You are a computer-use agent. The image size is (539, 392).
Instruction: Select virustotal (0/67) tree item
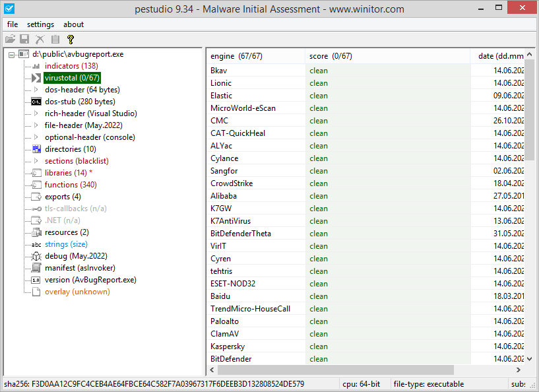click(72, 78)
